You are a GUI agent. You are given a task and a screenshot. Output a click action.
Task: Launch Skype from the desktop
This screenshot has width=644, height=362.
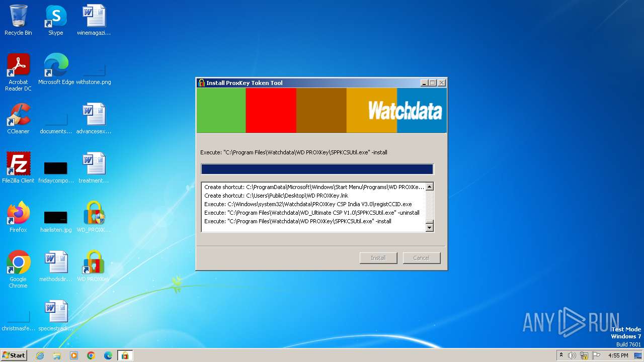56,20
